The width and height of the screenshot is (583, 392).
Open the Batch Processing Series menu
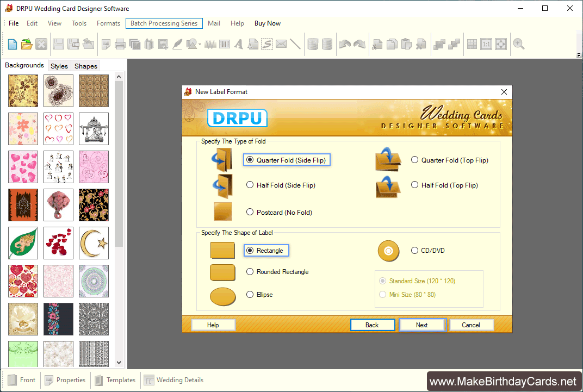click(164, 23)
